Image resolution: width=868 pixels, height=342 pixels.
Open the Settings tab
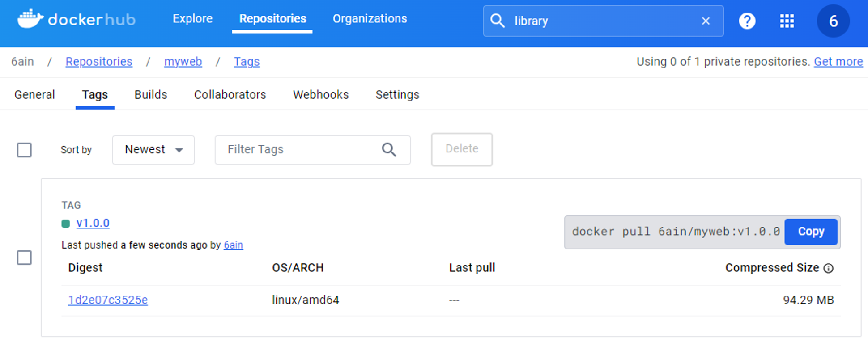[x=397, y=95]
